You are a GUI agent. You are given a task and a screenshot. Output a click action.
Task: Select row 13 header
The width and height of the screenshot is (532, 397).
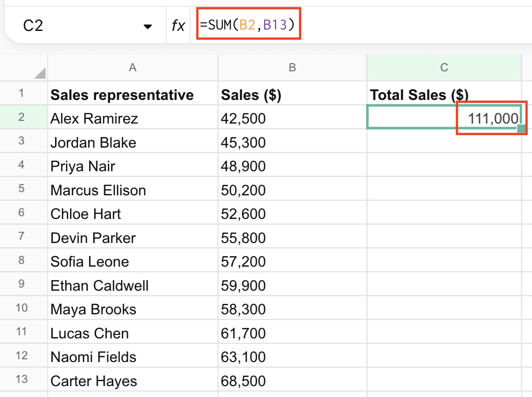(x=21, y=380)
